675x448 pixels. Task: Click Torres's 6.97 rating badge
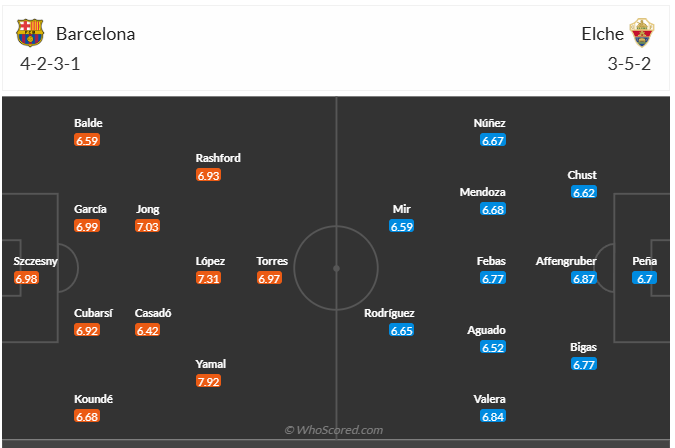coord(270,278)
